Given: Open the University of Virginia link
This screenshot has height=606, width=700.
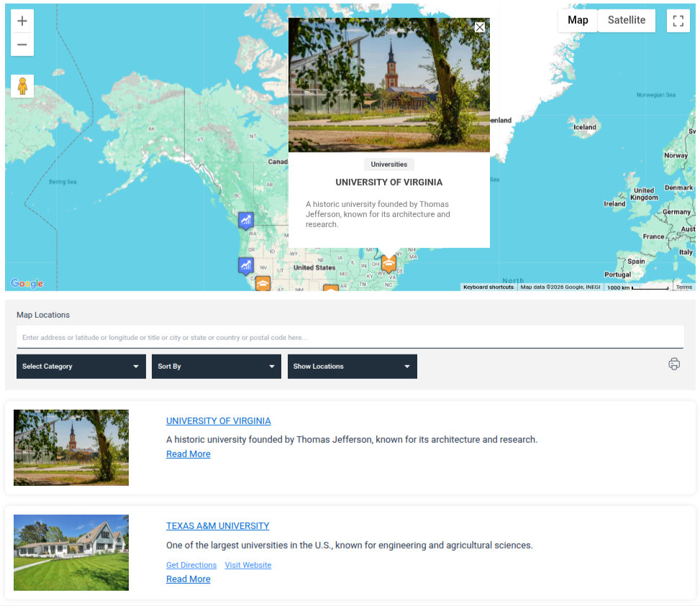Looking at the screenshot, I should coord(218,421).
